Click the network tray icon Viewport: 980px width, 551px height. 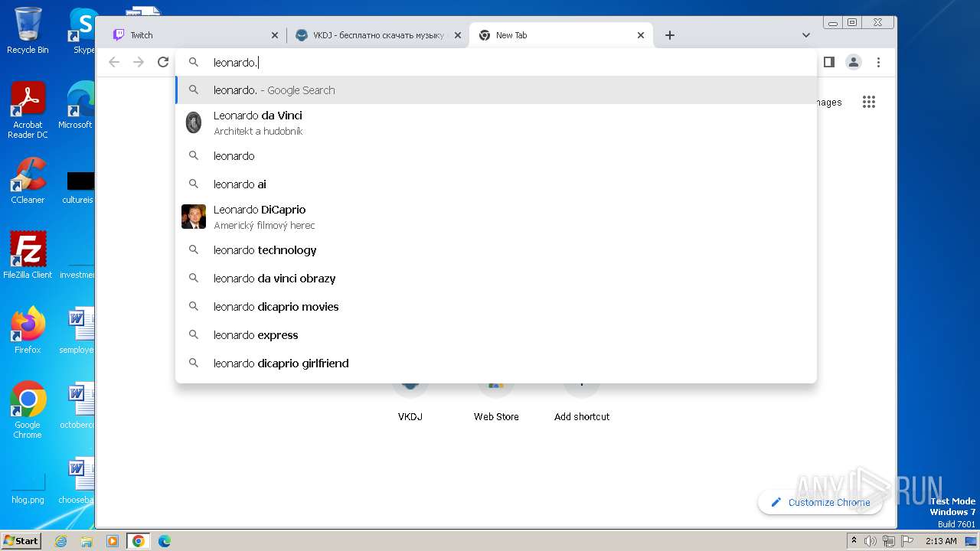889,541
